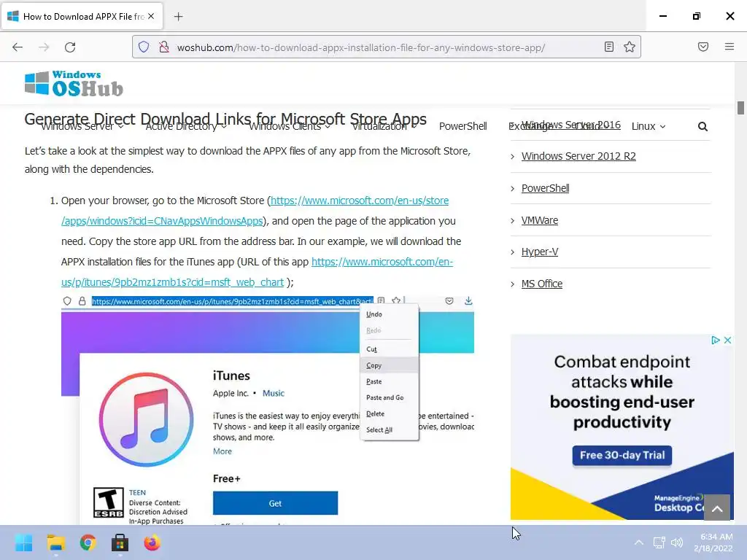This screenshot has height=560, width=747.
Task: Show hidden system tray icons
Action: click(x=639, y=542)
